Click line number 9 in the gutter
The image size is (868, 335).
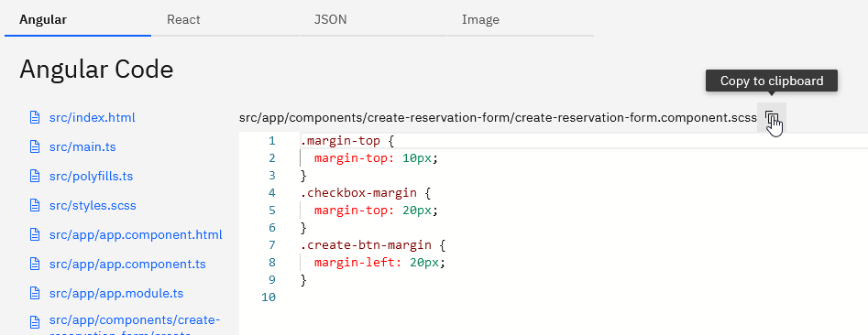click(272, 280)
